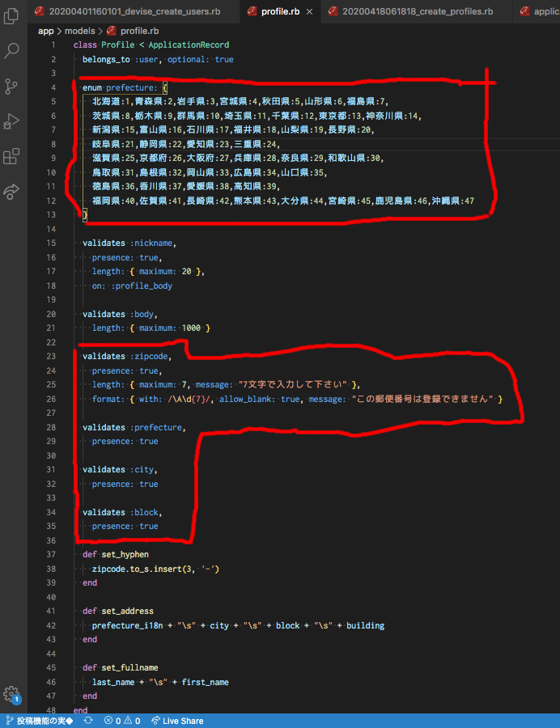Screen dimensions: 560x728
Task: Click the profile.rb breadcrumb segment
Action: coord(139,31)
